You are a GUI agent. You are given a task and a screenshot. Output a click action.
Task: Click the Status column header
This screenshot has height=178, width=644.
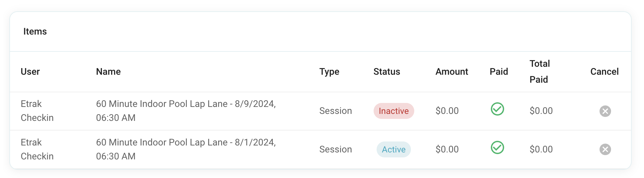coord(387,72)
